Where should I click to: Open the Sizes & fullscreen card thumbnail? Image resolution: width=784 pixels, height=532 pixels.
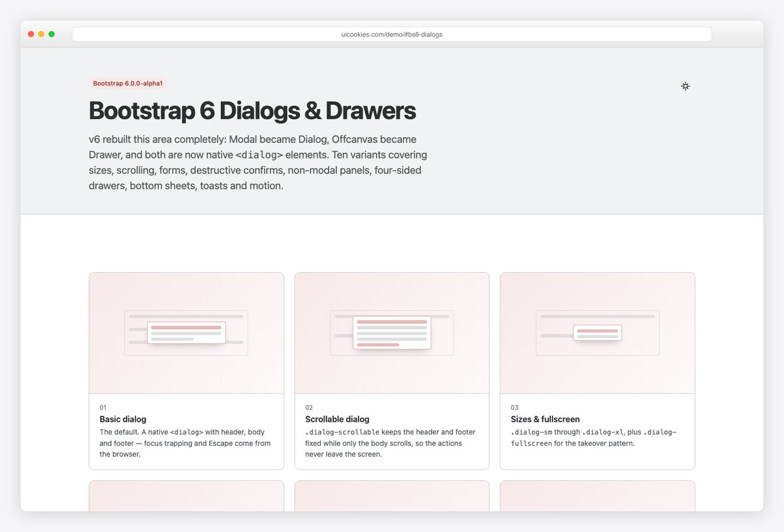(597, 333)
